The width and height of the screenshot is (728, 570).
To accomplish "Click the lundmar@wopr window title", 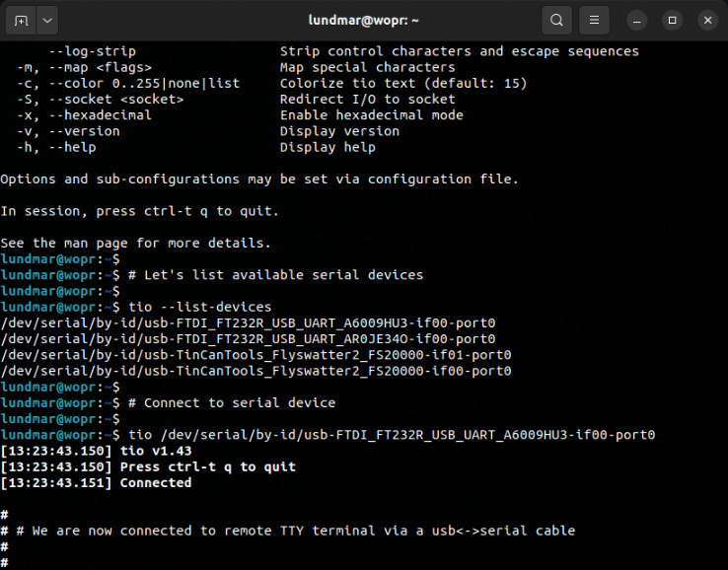I will (x=364, y=21).
